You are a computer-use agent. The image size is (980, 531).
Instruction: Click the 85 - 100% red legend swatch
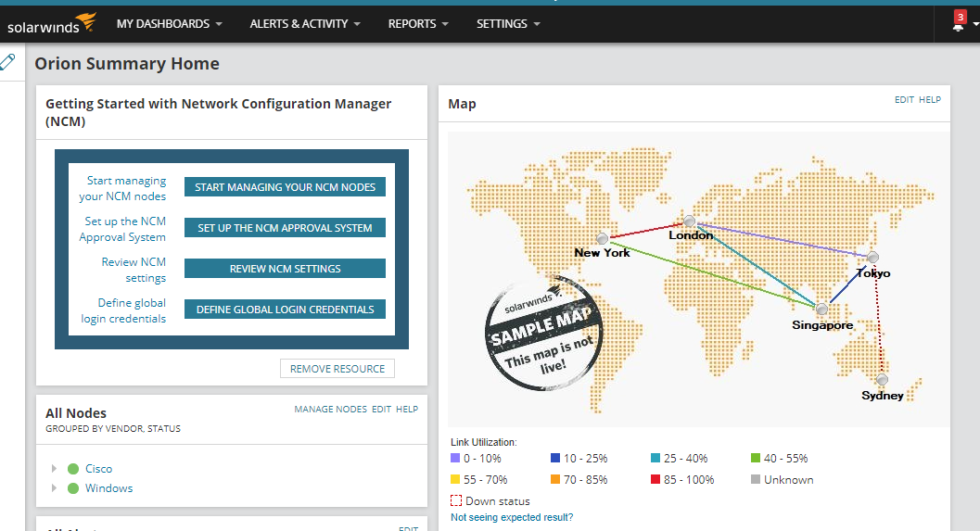[655, 479]
